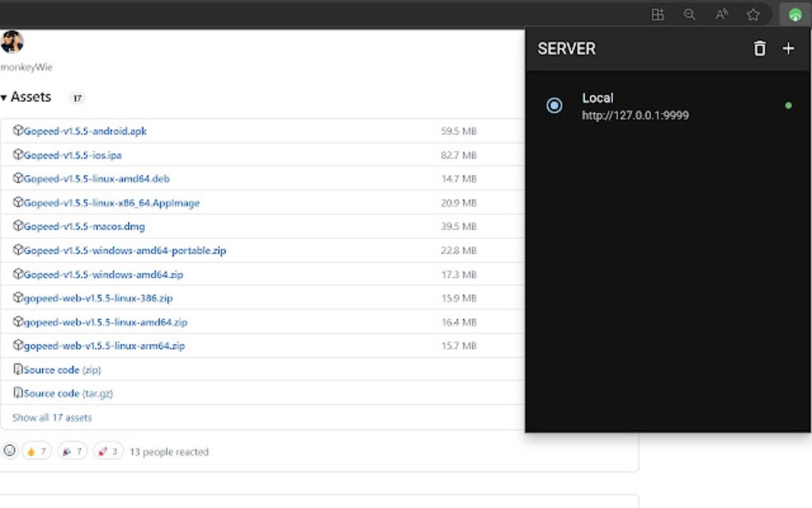Select the Local server radio button

554,105
